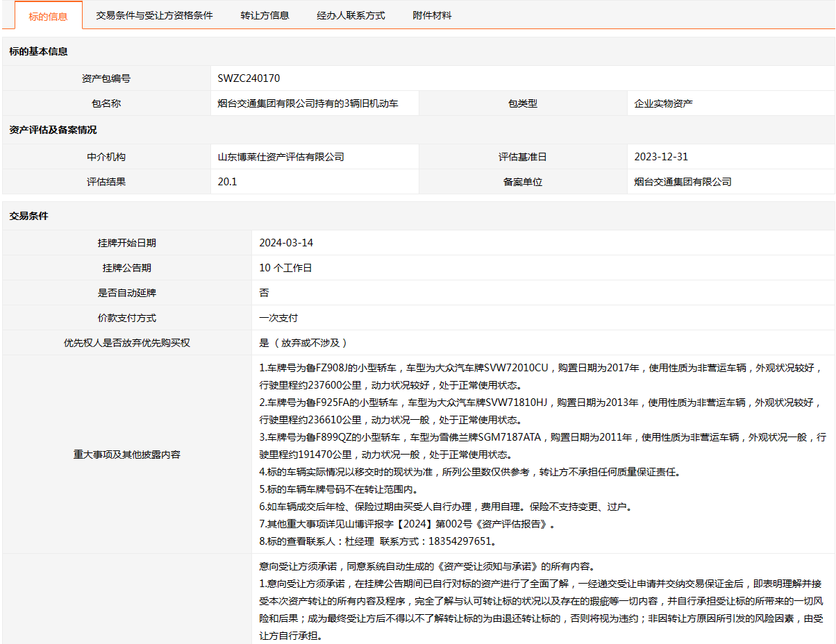The image size is (836, 644).
Task: Click the 重大事项及其他披露内容 row label
Action: 127,455
